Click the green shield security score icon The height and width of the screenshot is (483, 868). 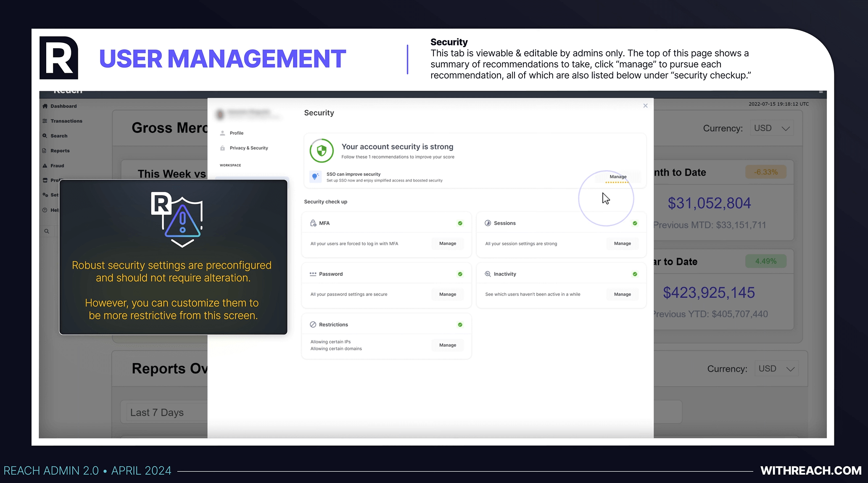click(x=322, y=150)
